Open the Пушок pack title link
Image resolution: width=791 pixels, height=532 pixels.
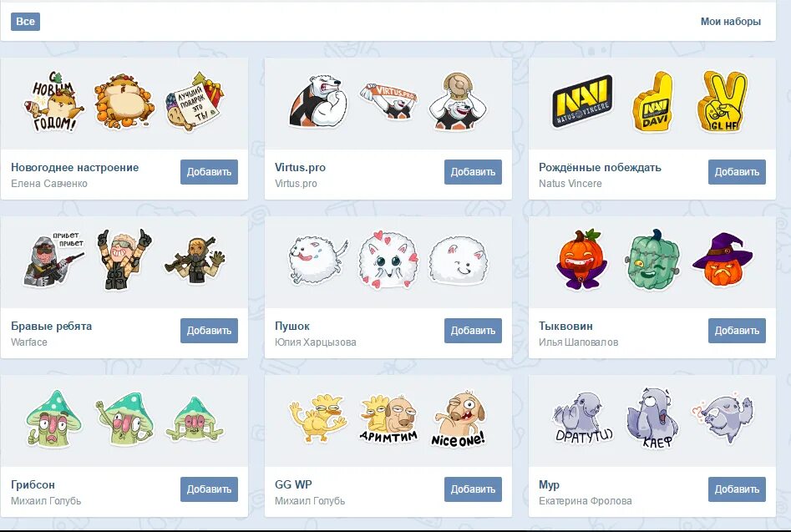pos(292,327)
